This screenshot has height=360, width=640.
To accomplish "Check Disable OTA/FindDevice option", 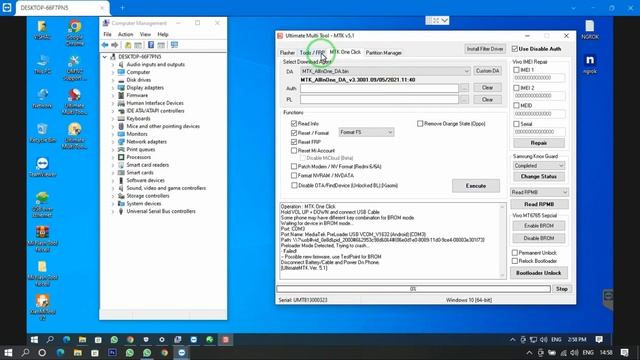I will pyautogui.click(x=294, y=185).
